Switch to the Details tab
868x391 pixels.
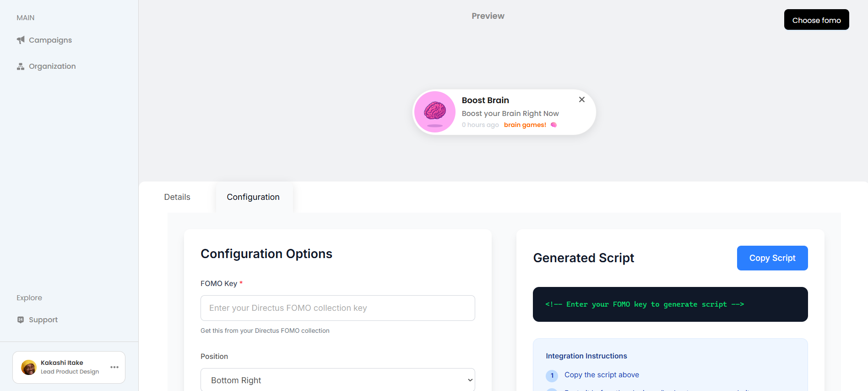[177, 197]
